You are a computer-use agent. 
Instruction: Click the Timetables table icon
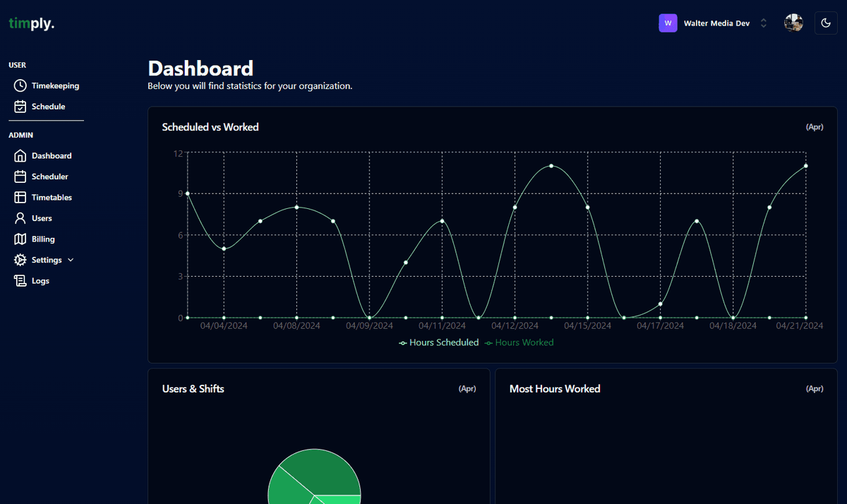click(x=20, y=198)
